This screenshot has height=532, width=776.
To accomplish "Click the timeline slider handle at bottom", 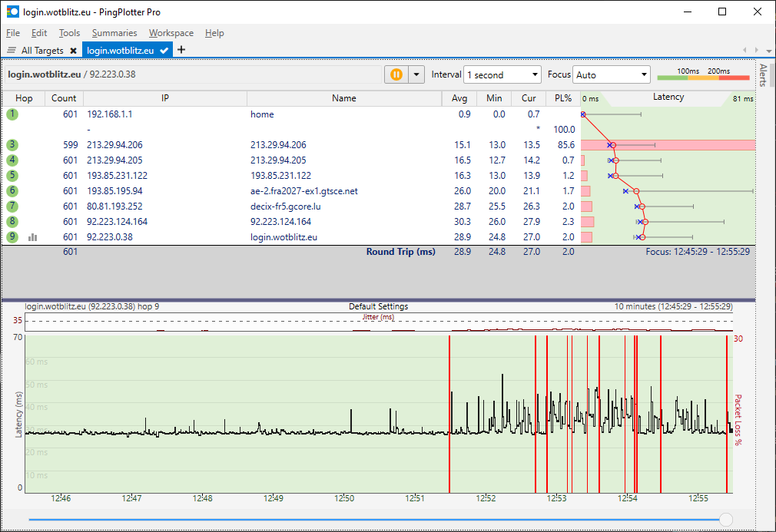I will coord(725,520).
